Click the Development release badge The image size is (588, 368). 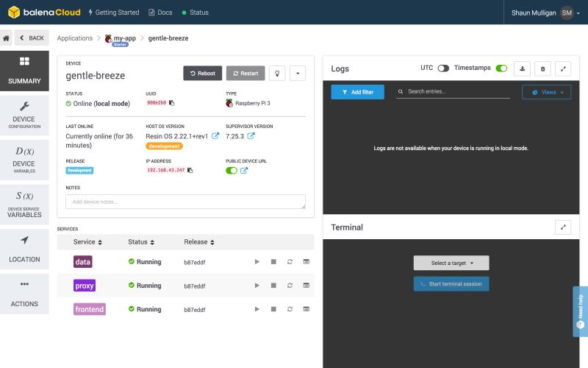tap(79, 171)
